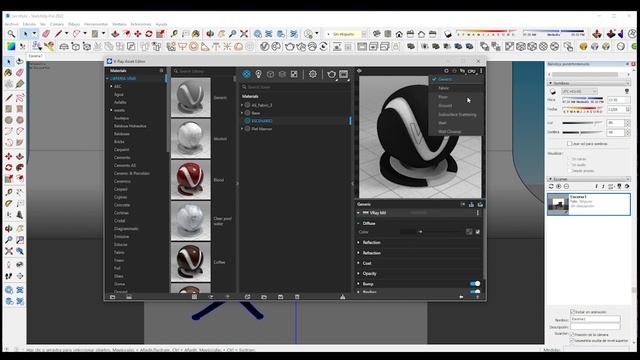Viewport: 640px width, 360px height.
Task: Choose Fabric in preview scene menu
Action: 444,88
